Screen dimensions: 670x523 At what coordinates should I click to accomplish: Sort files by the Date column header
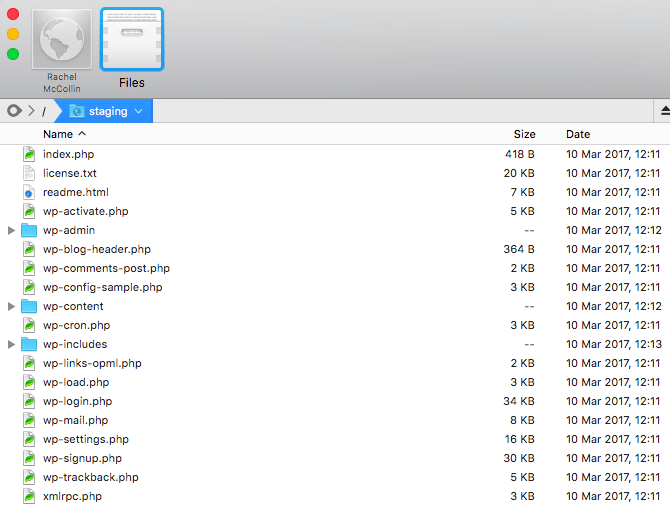tap(577, 134)
